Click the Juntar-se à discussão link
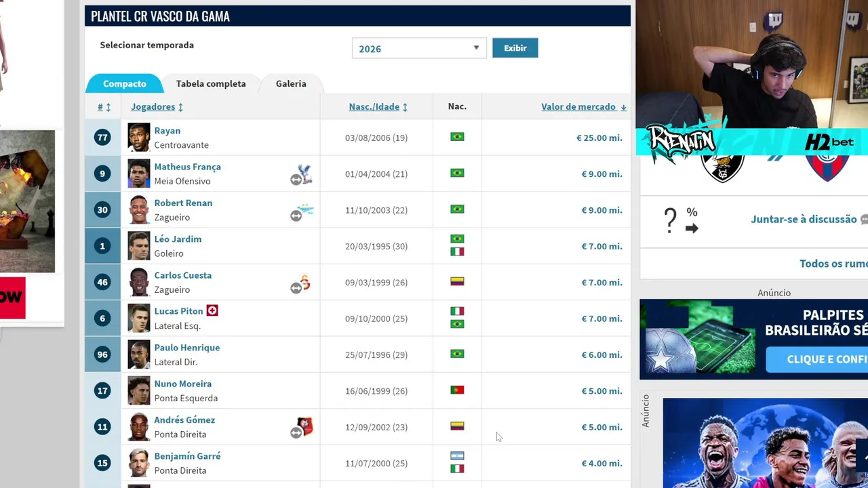Viewport: 868px width, 488px height. [x=804, y=219]
